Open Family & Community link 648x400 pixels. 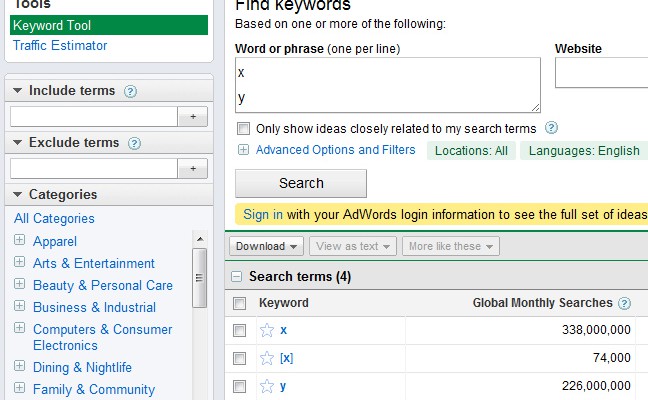click(x=94, y=389)
